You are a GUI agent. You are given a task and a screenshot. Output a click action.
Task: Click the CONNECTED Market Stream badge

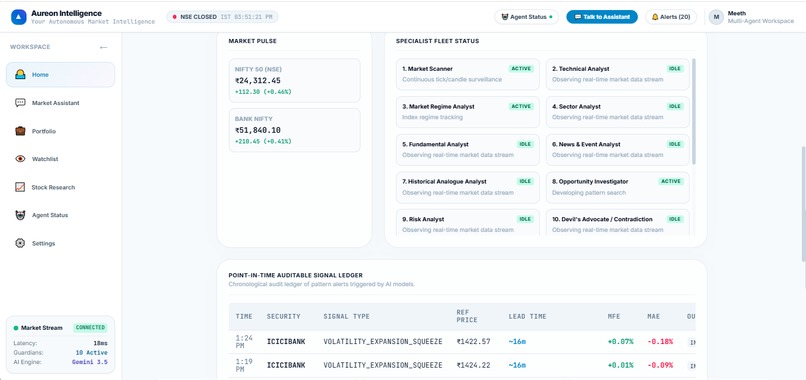(x=90, y=328)
